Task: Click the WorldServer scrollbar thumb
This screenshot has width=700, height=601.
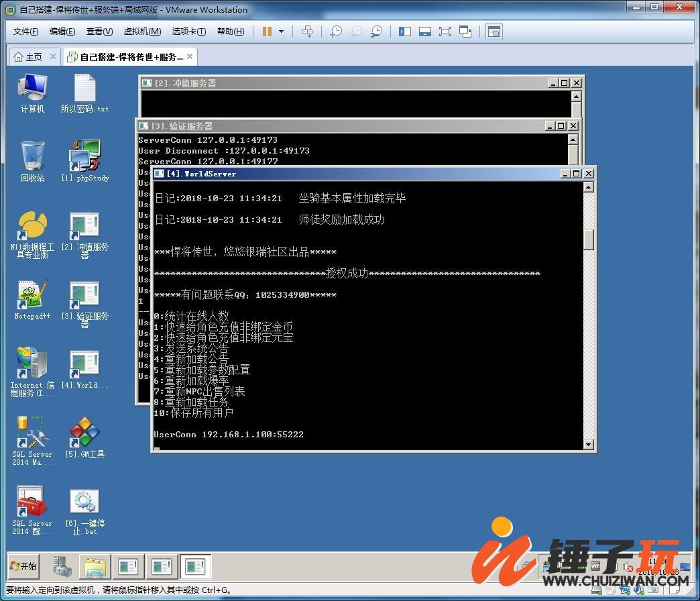Action: (x=589, y=240)
